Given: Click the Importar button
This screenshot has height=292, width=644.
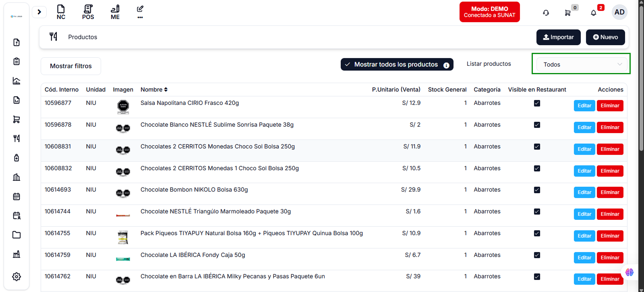Looking at the screenshot, I should click(558, 37).
